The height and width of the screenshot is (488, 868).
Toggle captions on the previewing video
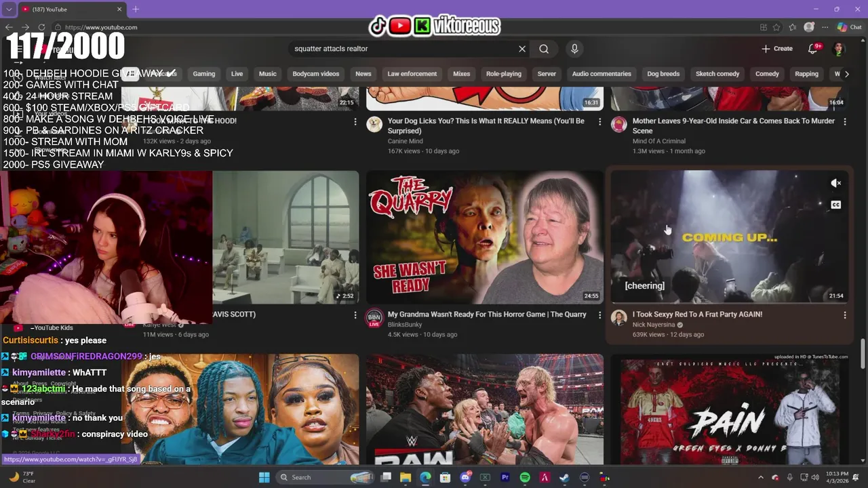[x=836, y=205]
